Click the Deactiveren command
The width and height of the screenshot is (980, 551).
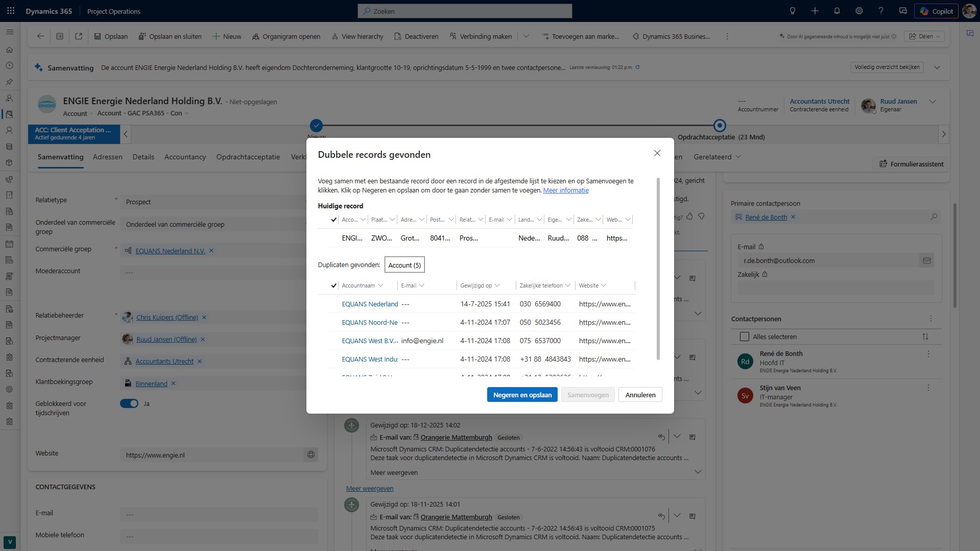pos(416,36)
